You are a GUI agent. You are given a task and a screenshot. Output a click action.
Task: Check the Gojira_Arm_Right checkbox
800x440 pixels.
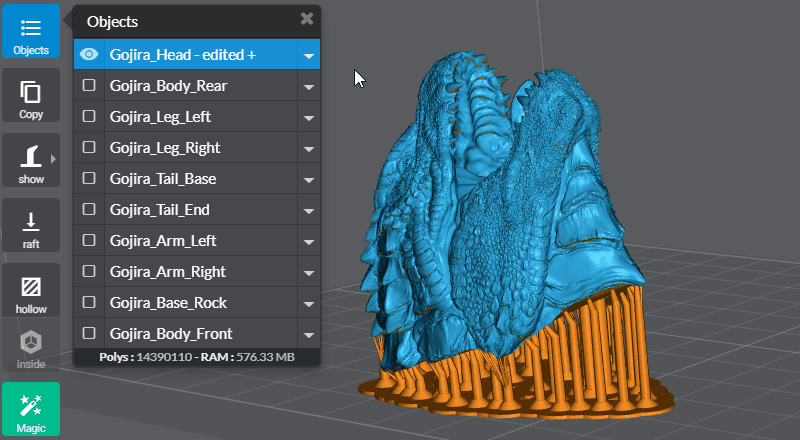coord(89,271)
